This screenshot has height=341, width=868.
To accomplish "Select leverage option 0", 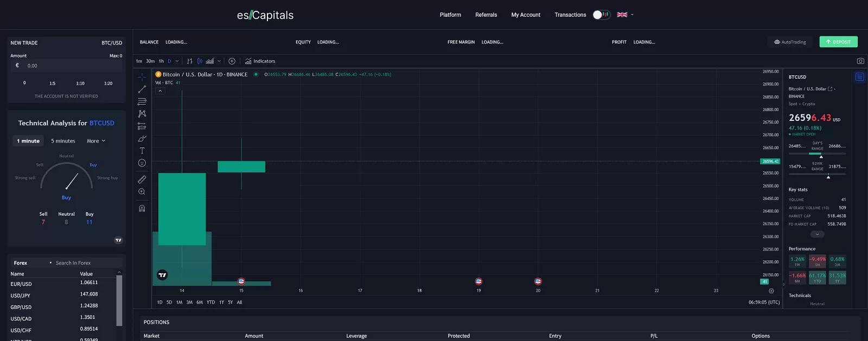I will [x=24, y=83].
